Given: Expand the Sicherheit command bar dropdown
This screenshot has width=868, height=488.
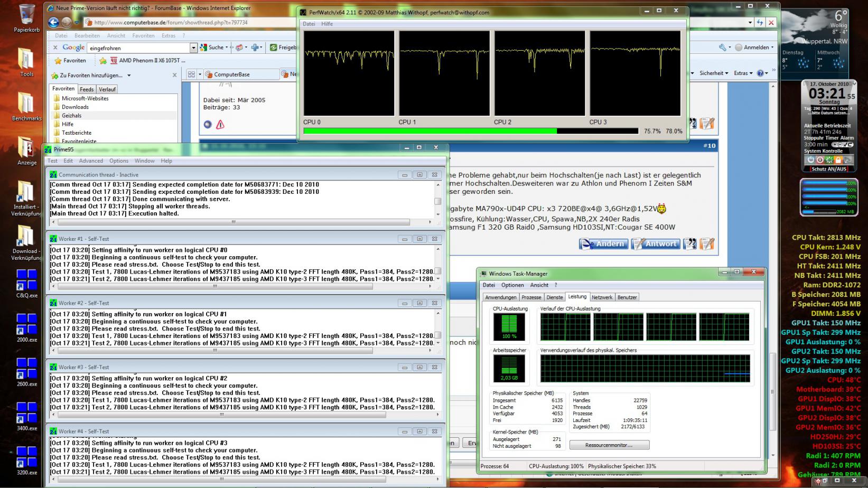Looking at the screenshot, I should click(x=714, y=73).
